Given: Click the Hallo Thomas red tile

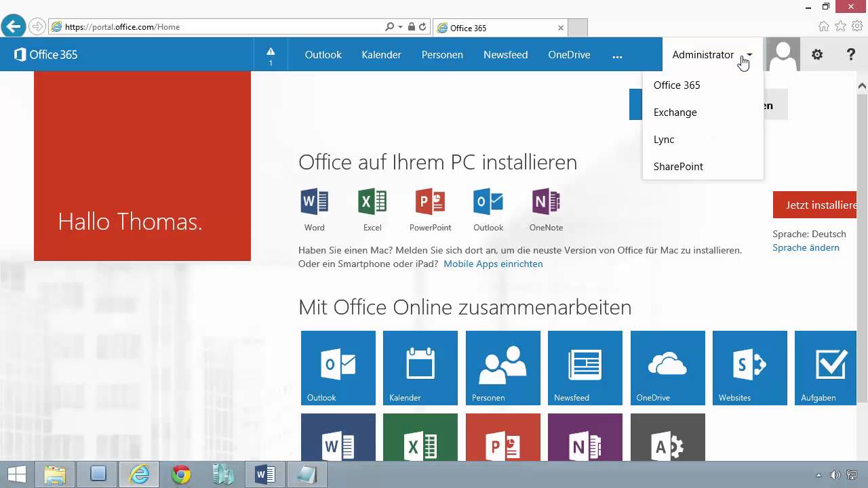Looking at the screenshot, I should (142, 166).
